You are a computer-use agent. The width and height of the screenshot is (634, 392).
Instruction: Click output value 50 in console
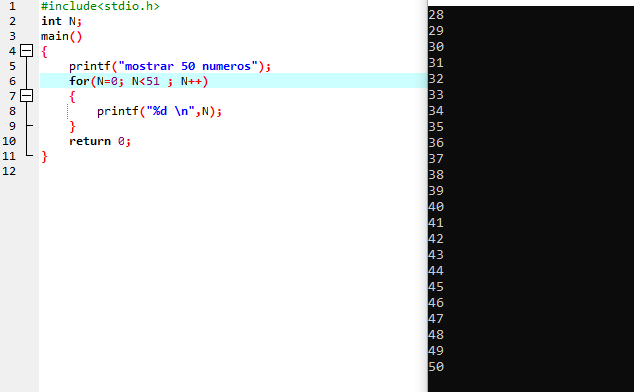pos(436,367)
